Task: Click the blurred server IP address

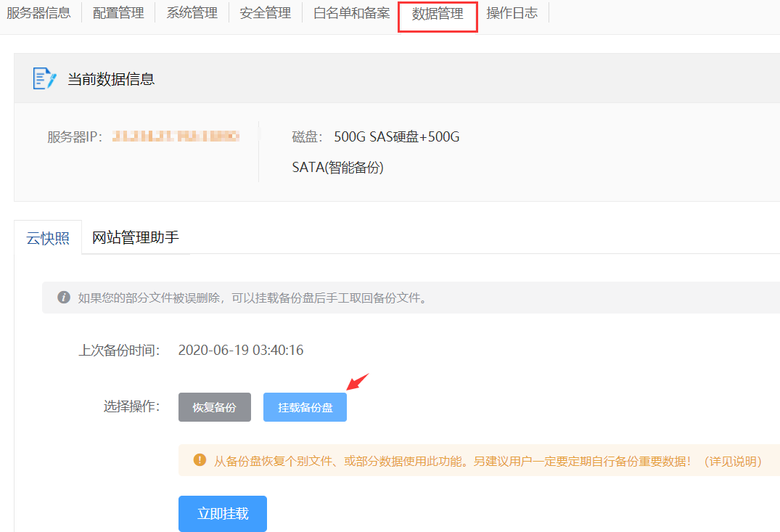Action: tap(176, 136)
